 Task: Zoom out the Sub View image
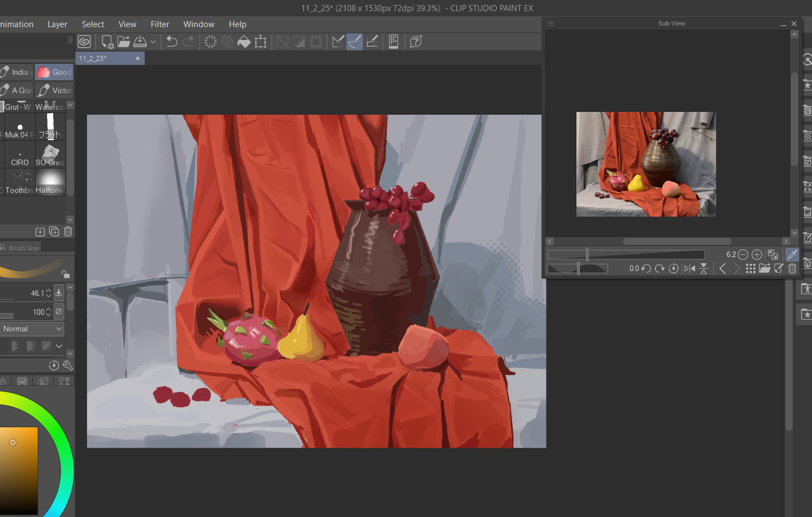pyautogui.click(x=743, y=254)
